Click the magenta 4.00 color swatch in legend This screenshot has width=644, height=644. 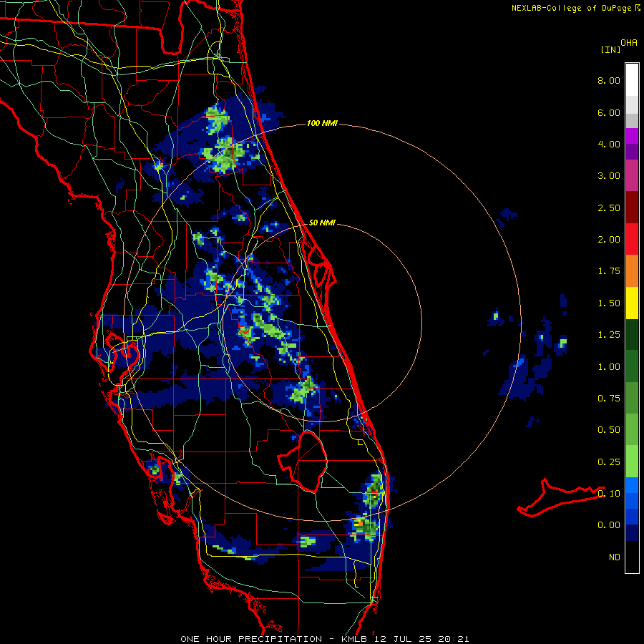632,137
